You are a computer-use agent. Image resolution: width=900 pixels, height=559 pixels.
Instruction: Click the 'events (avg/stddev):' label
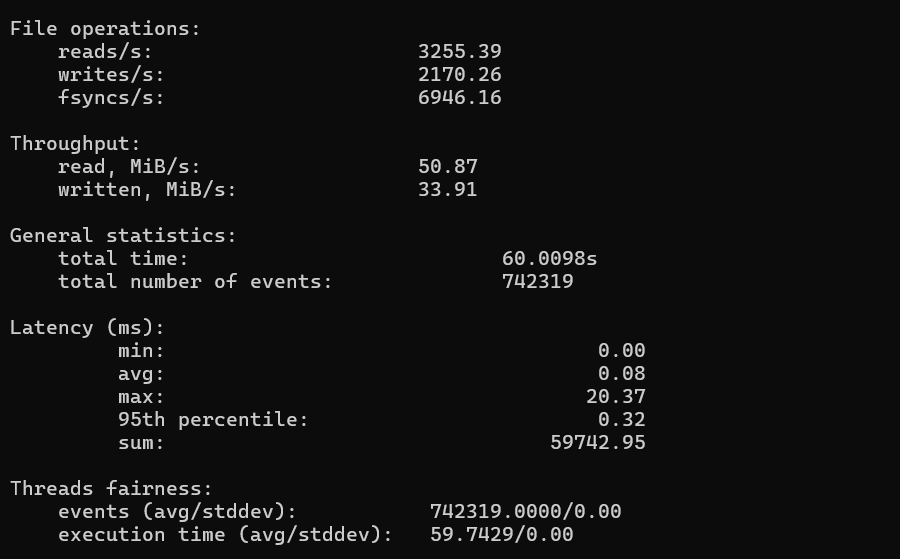[x=177, y=512]
